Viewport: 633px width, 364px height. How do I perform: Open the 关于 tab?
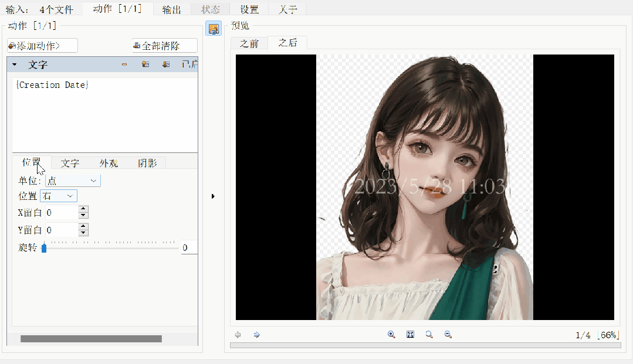(288, 9)
